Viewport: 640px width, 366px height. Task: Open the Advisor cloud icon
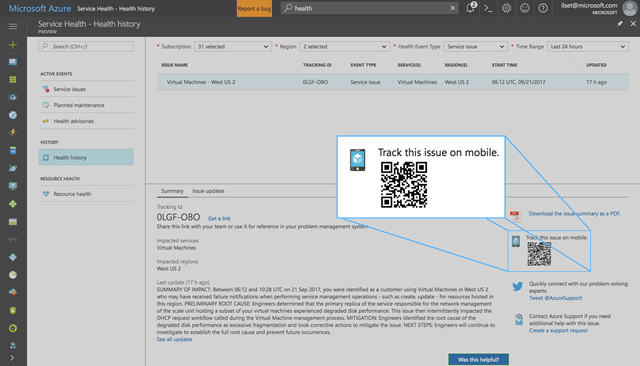point(13,292)
